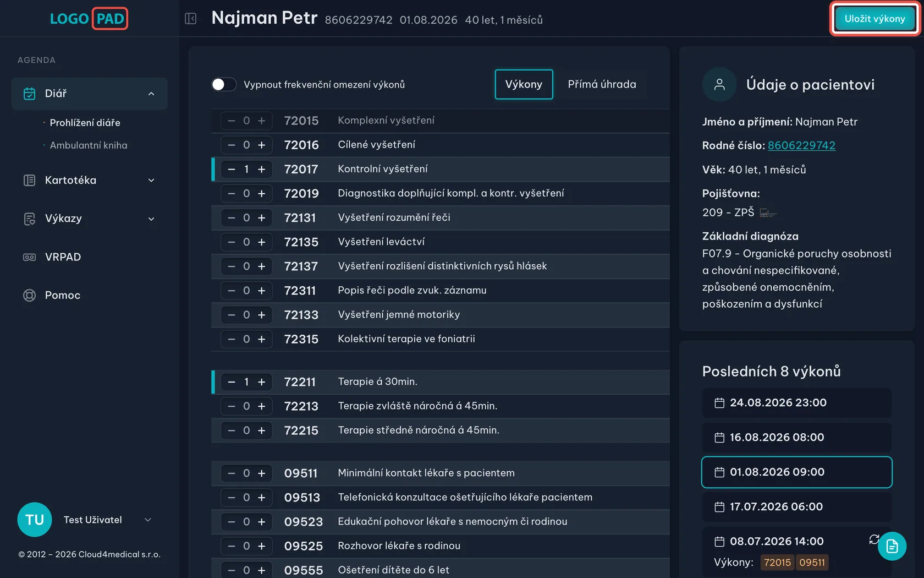Click the refresh icon near 08.07.2026

point(874,539)
